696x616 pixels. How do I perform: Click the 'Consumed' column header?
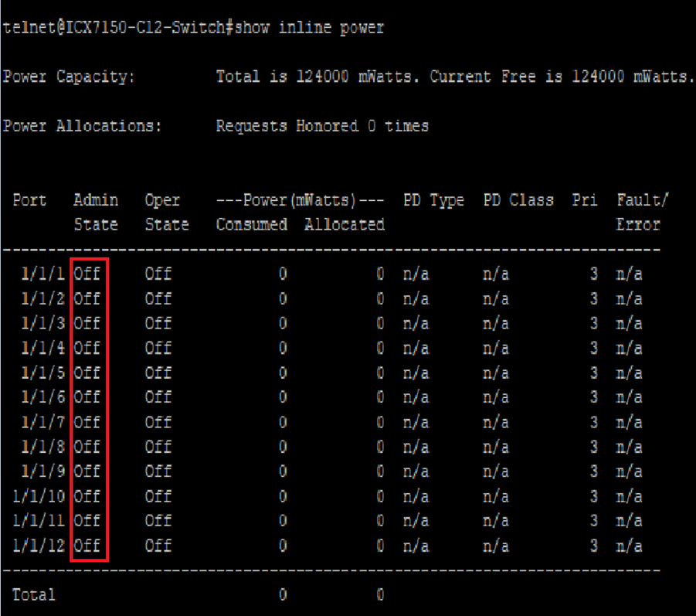(x=251, y=225)
